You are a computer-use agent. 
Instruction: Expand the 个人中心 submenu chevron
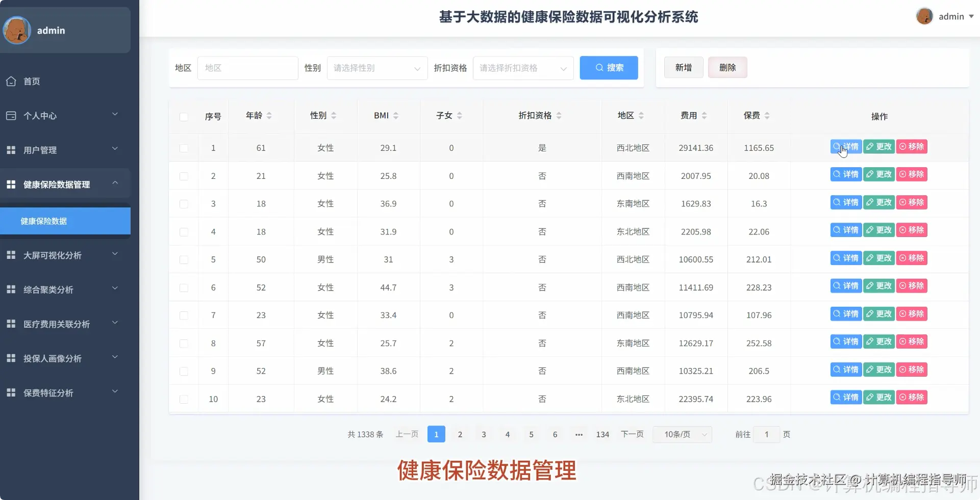pyautogui.click(x=115, y=114)
